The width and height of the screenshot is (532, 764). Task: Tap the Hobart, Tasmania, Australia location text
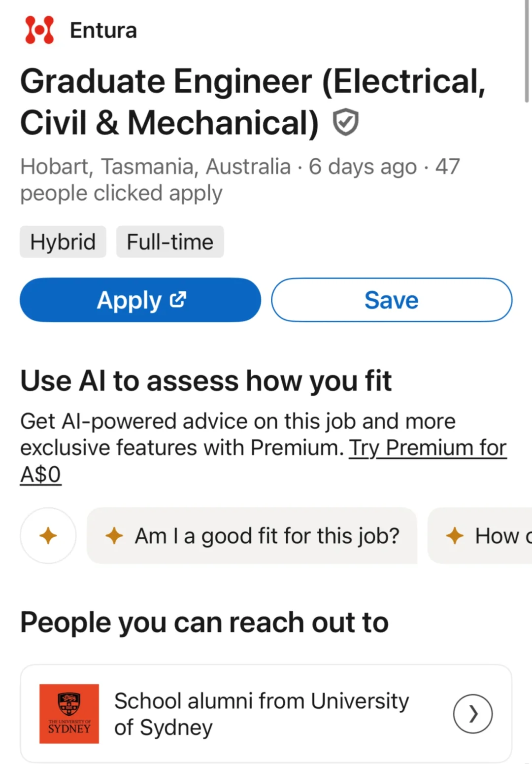coord(156,167)
